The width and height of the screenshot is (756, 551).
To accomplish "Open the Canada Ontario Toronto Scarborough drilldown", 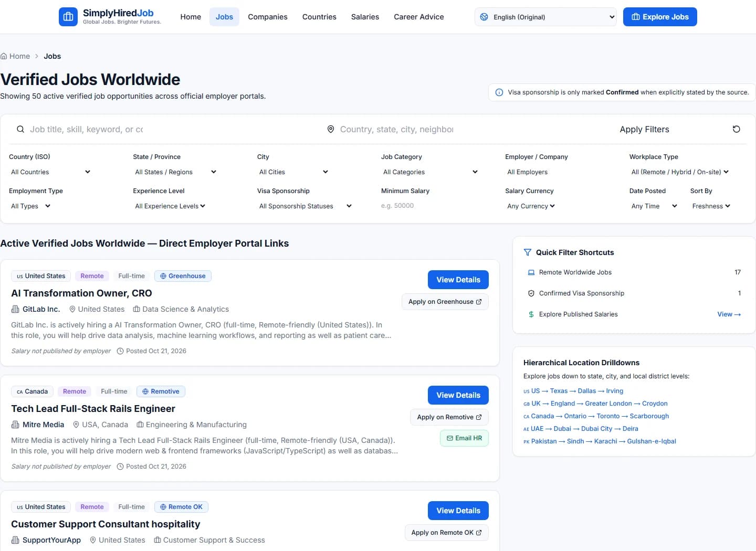I will point(596,416).
